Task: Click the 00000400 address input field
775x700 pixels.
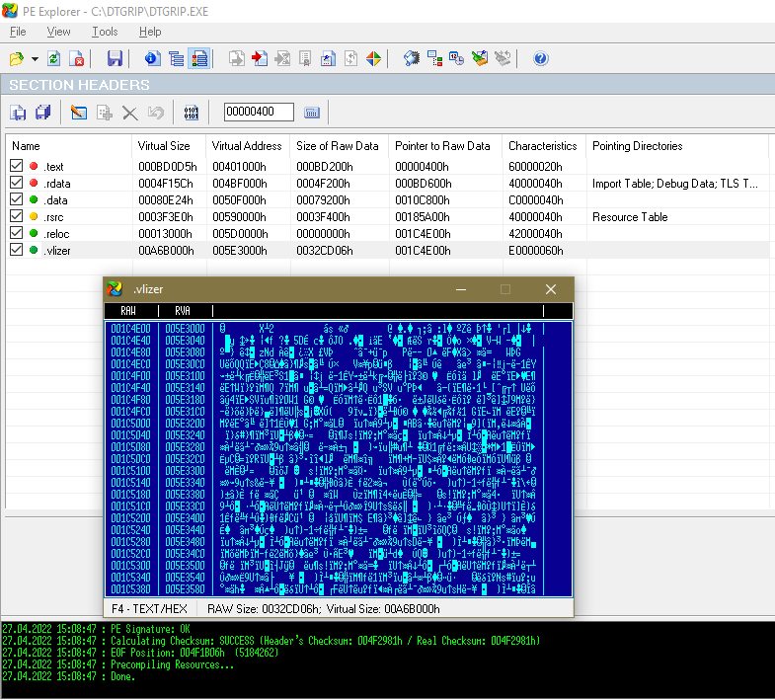Action: pos(259,113)
